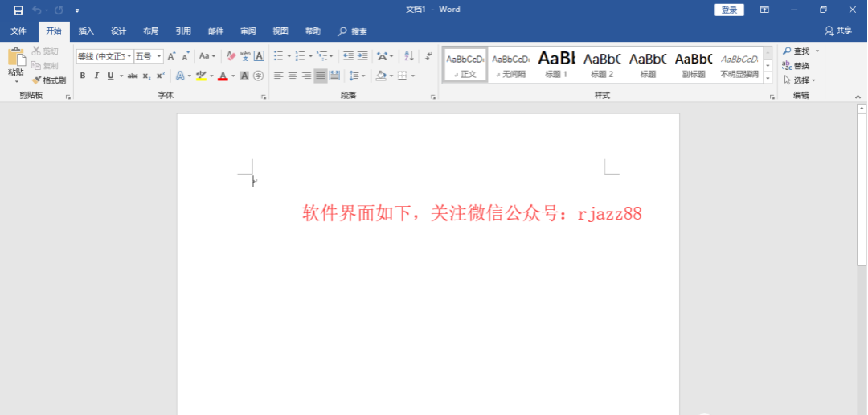This screenshot has height=415, width=868.
Task: Center the paragraph text
Action: click(293, 76)
